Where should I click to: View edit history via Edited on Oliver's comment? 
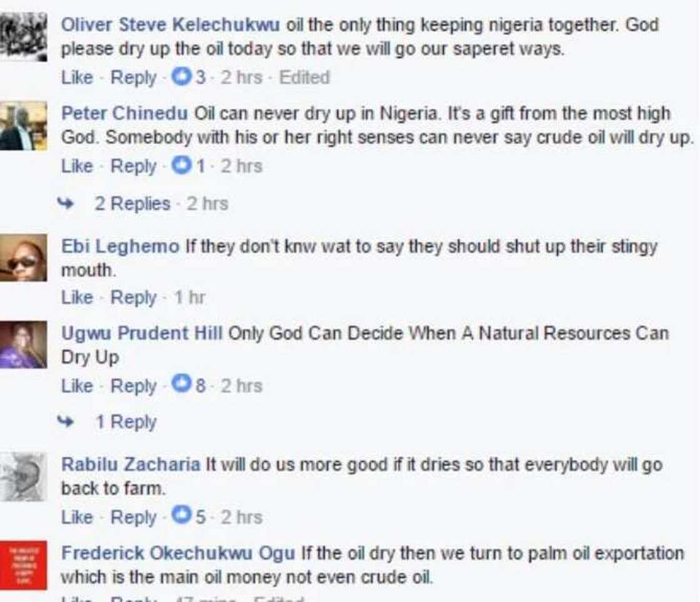pyautogui.click(x=304, y=78)
